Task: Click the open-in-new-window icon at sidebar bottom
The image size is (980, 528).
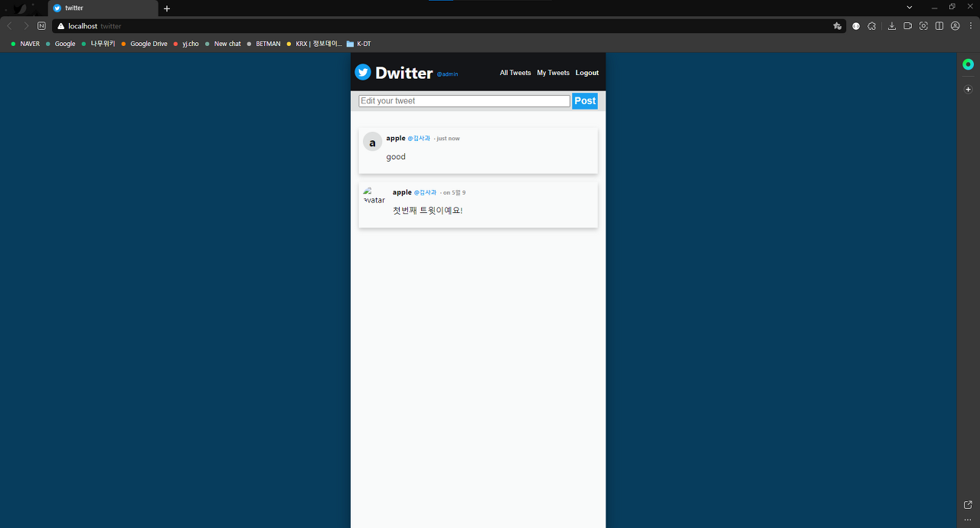Action: click(x=968, y=504)
